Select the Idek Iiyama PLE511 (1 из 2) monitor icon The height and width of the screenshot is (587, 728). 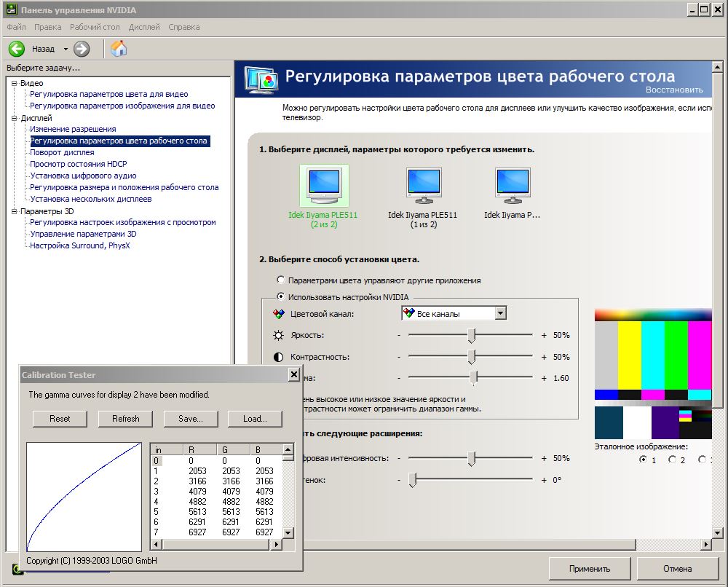[x=422, y=186]
